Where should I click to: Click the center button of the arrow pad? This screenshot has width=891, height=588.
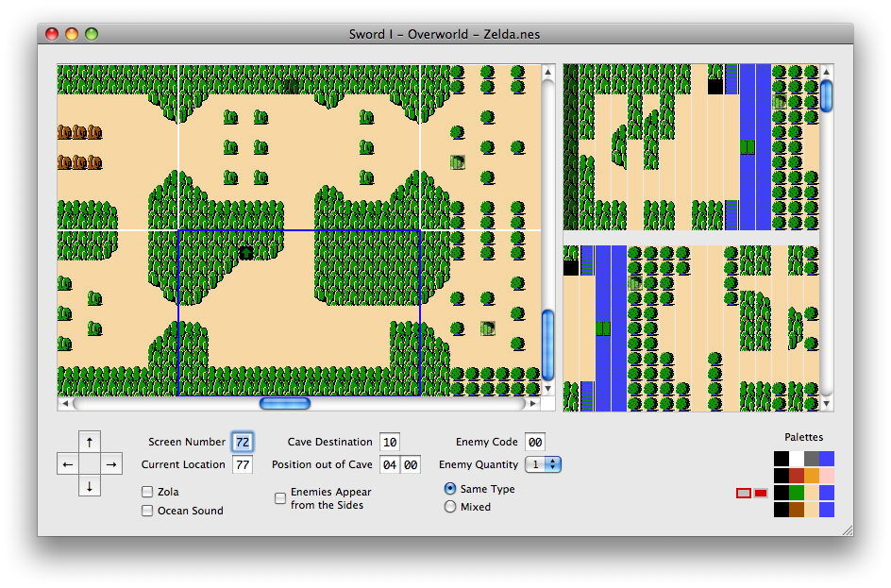point(90,464)
